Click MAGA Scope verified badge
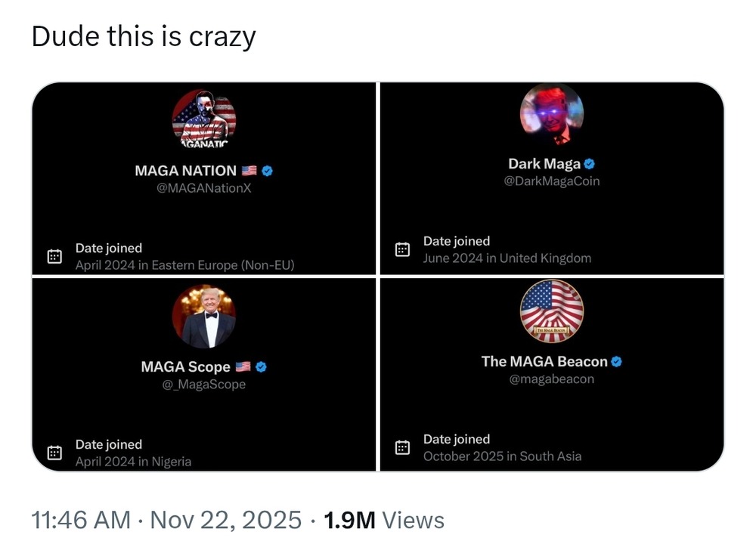 [x=261, y=367]
